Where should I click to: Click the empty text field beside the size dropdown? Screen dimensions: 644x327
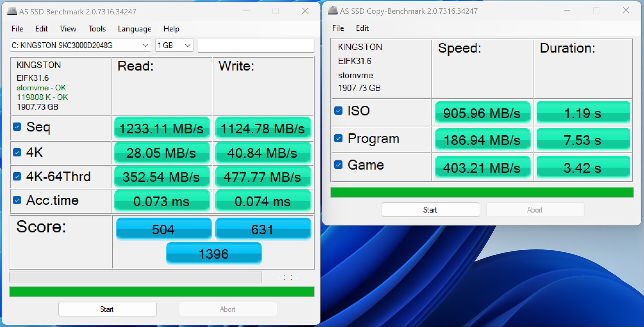(x=256, y=45)
